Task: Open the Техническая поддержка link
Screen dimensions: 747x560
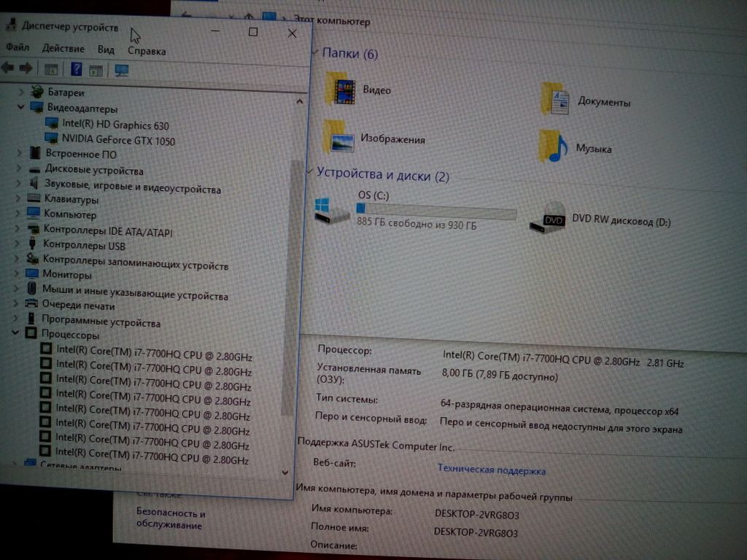Action: [x=492, y=470]
